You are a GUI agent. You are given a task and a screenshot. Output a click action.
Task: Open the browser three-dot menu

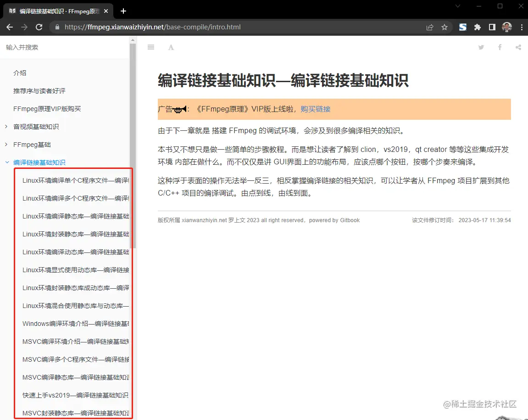(522, 27)
